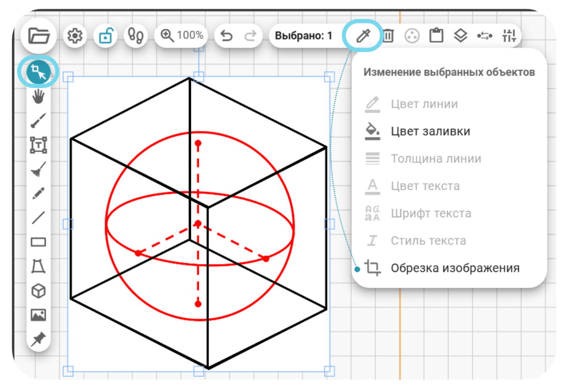569x392 pixels.
Task: Select the brush tool
Action: click(39, 121)
